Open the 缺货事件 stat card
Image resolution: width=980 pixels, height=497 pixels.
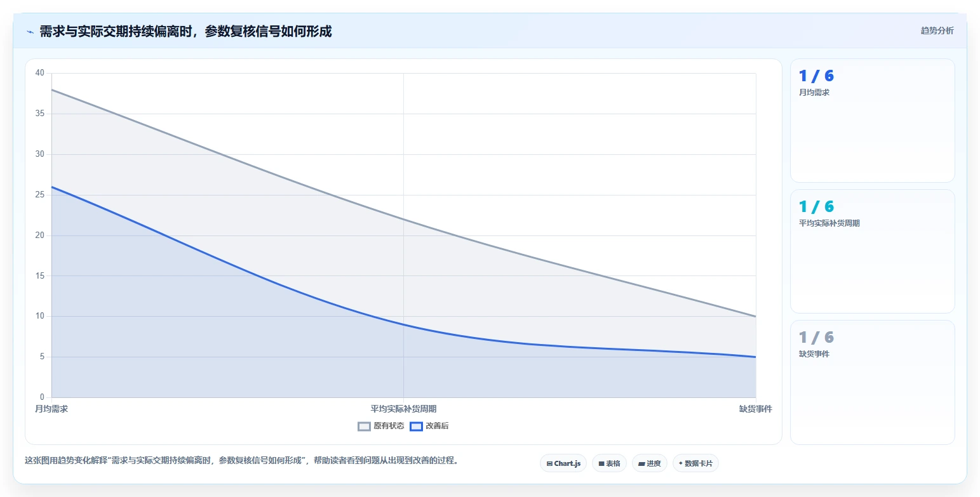click(x=872, y=382)
